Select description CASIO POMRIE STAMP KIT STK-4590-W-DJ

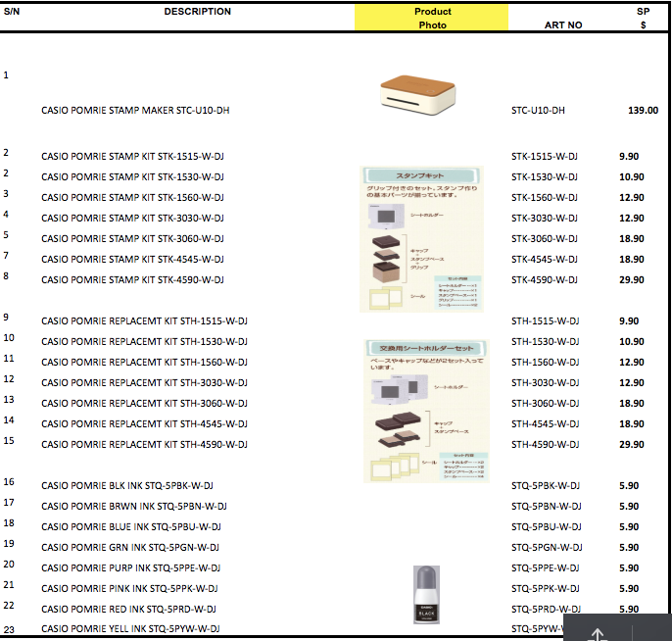coord(132,279)
